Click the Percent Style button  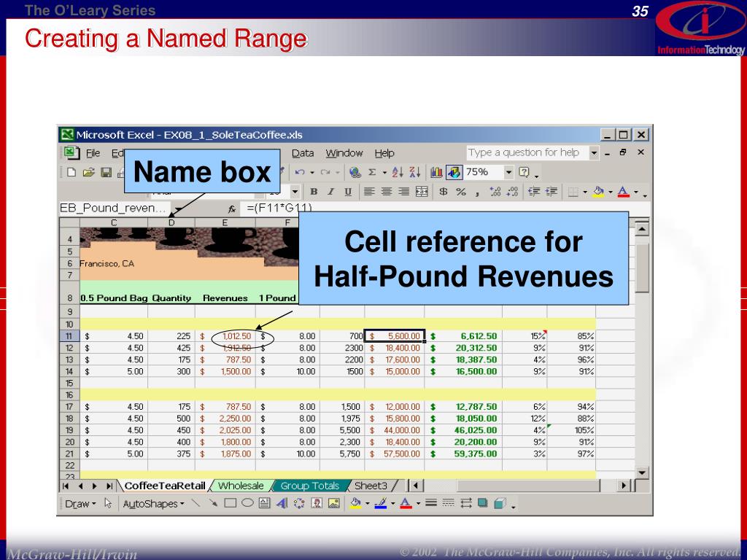[x=461, y=192]
